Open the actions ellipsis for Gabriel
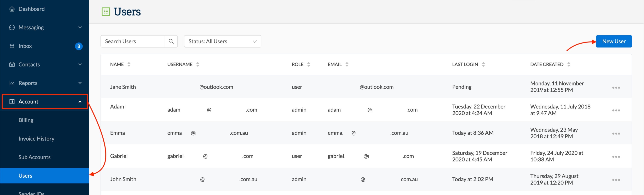 point(616,157)
